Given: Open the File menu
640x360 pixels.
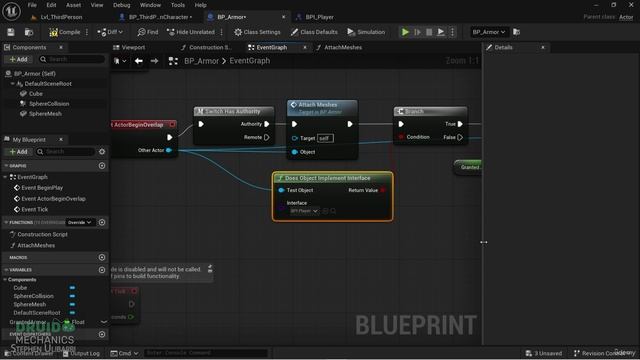Looking at the screenshot, I should 32,5.
